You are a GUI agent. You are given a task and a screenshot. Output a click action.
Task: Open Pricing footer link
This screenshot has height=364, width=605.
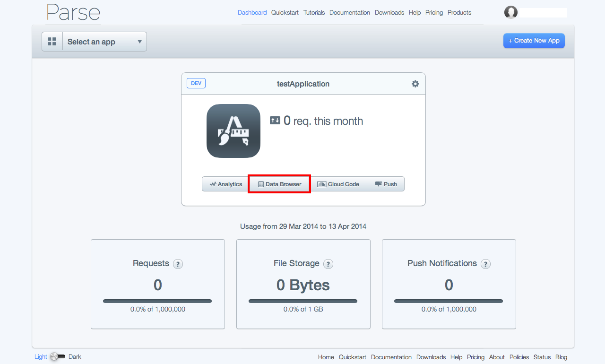coord(476,357)
